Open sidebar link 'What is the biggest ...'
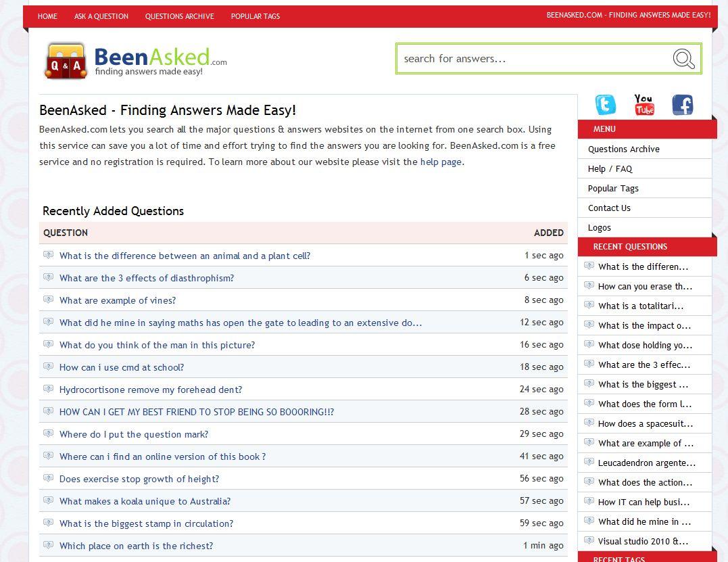This screenshot has width=728, height=562. [x=643, y=385]
